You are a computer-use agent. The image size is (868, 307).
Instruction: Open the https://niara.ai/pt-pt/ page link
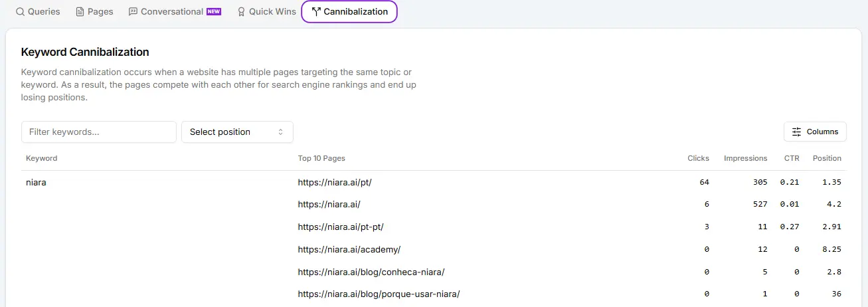[x=341, y=227]
